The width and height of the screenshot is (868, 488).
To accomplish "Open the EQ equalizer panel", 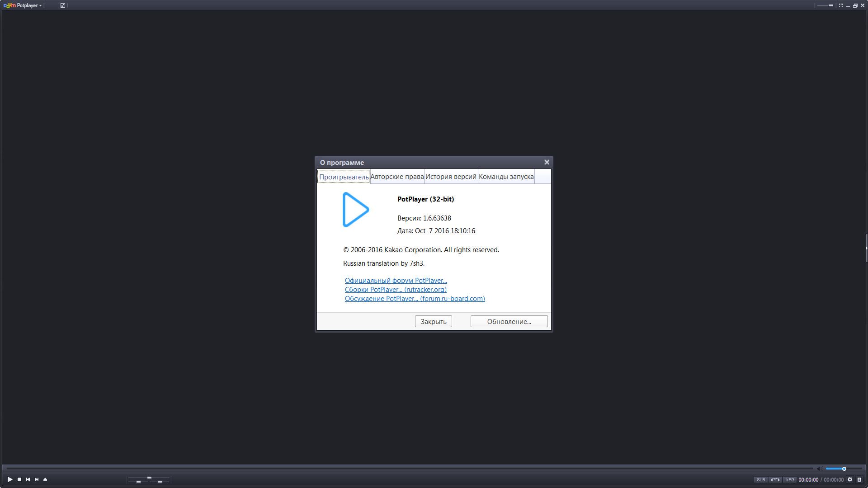I will 789,480.
